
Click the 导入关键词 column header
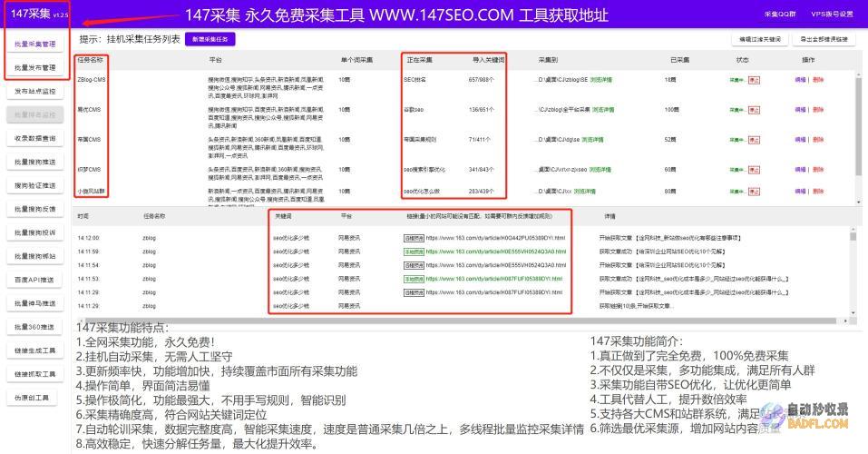[x=488, y=60]
